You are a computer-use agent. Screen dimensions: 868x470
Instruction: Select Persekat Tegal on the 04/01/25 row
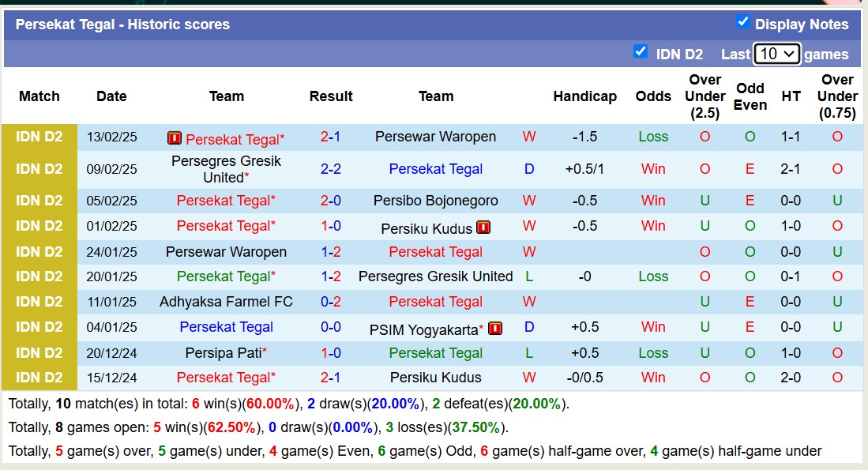(227, 327)
